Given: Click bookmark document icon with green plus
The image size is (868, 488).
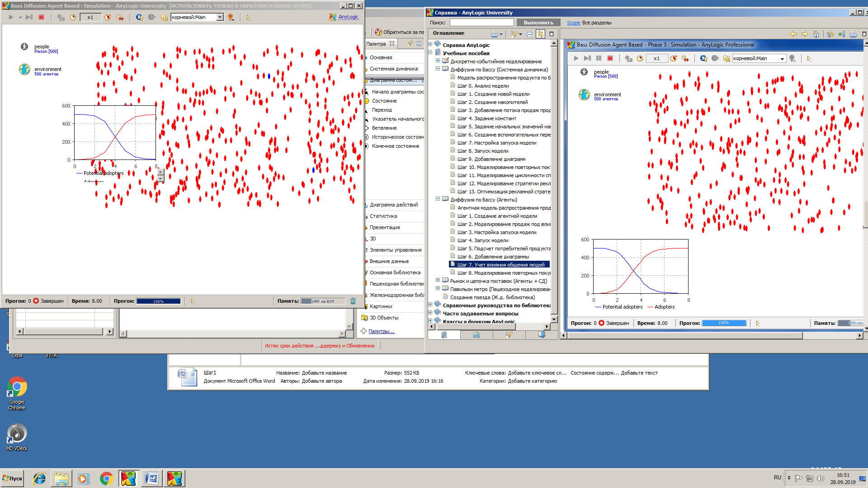Looking at the screenshot, I should coord(841,34).
